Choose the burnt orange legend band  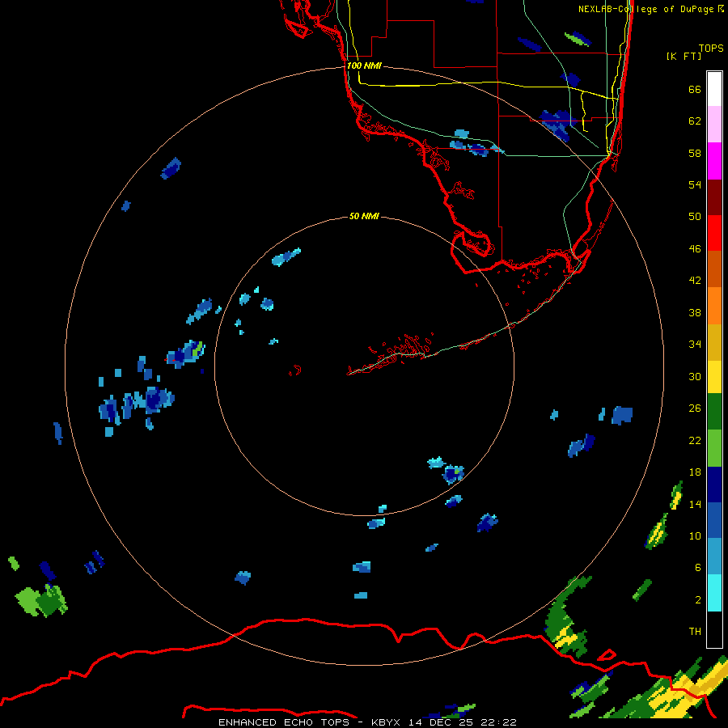[714, 269]
